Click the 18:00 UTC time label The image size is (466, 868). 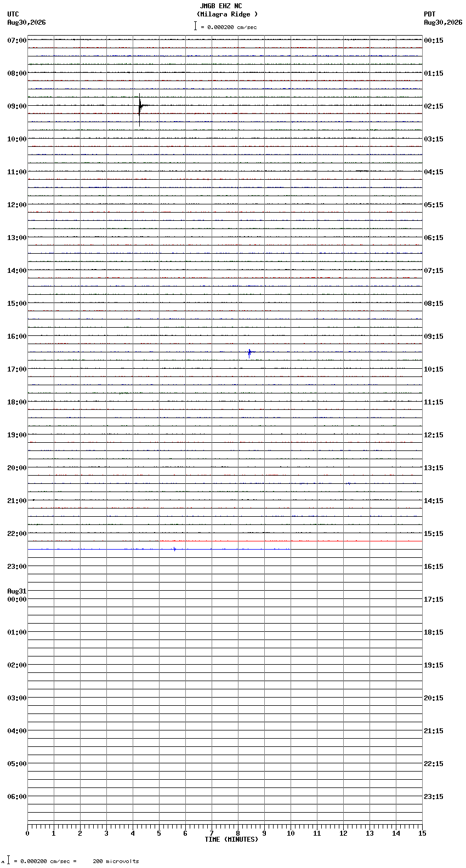(x=17, y=402)
